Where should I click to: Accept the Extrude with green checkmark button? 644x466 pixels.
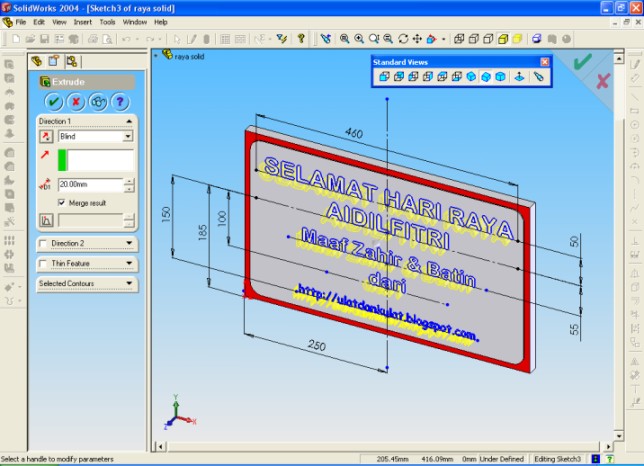[x=53, y=102]
